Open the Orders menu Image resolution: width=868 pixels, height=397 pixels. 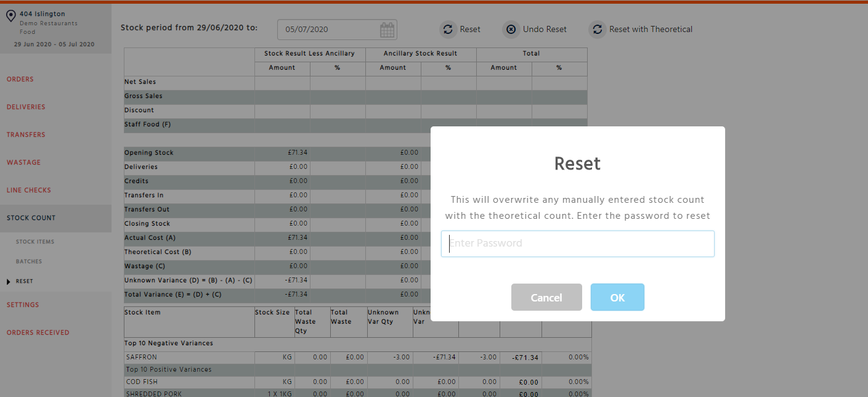pyautogui.click(x=20, y=80)
